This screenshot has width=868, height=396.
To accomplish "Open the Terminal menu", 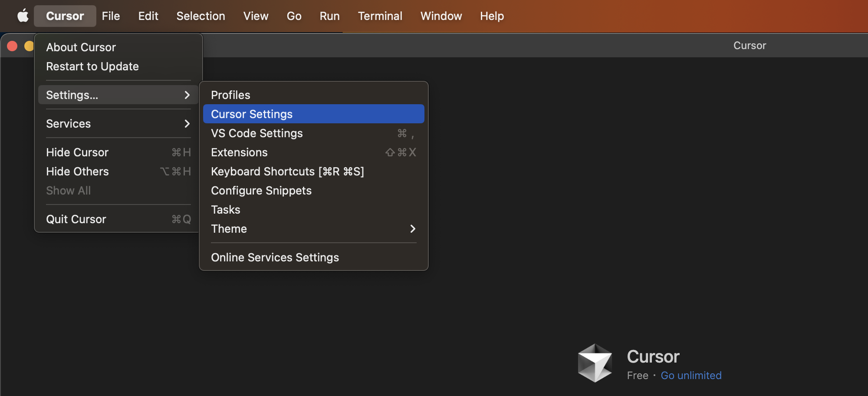I will (x=380, y=16).
